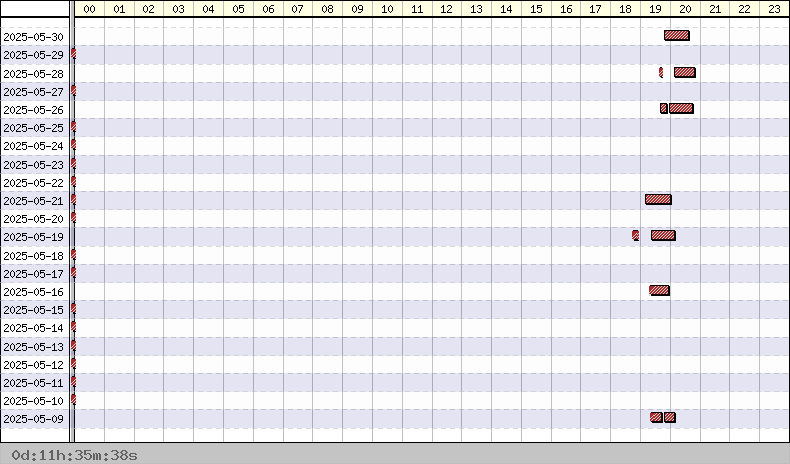Click the 12 hour column header

coord(446,9)
